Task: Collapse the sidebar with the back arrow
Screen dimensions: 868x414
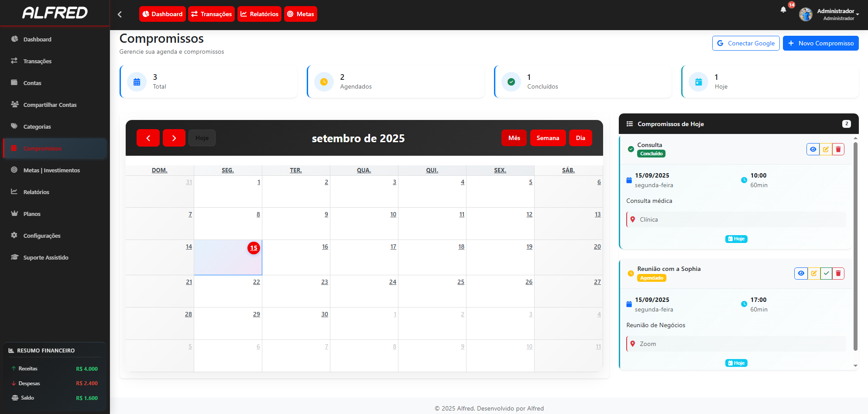Action: 120,14
